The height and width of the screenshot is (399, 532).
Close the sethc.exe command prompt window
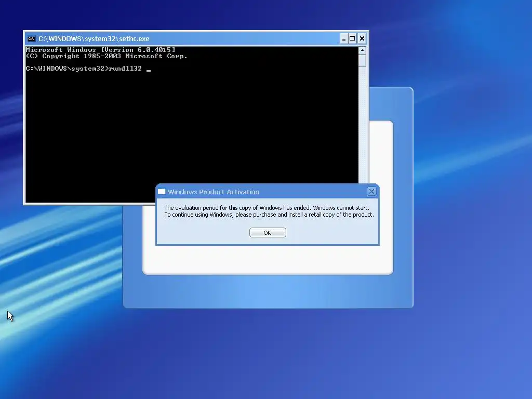pos(362,38)
